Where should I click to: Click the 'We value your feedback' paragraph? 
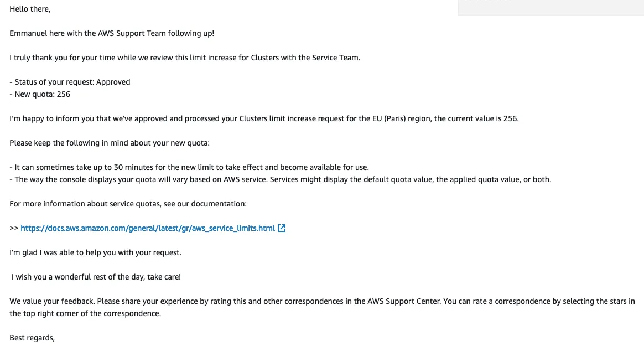[x=323, y=307]
